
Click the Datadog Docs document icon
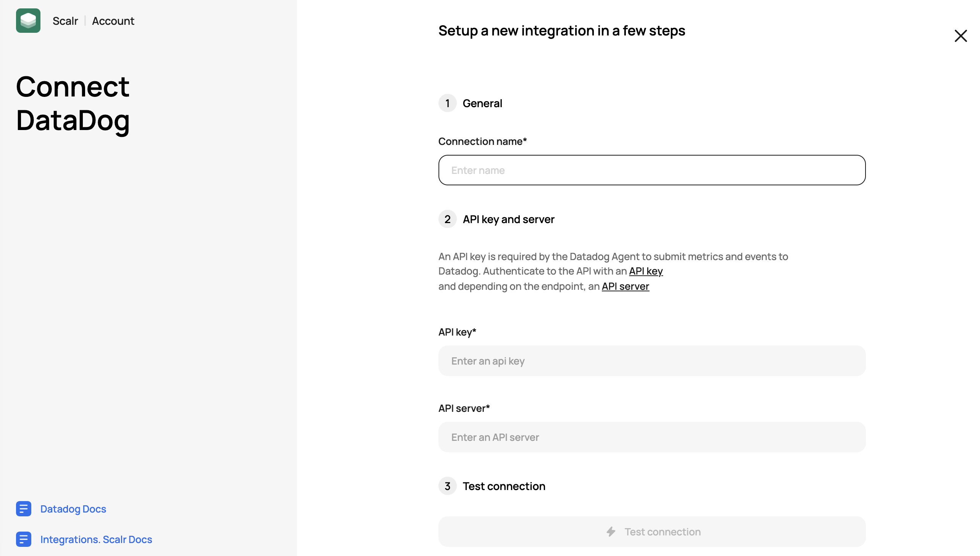(23, 509)
